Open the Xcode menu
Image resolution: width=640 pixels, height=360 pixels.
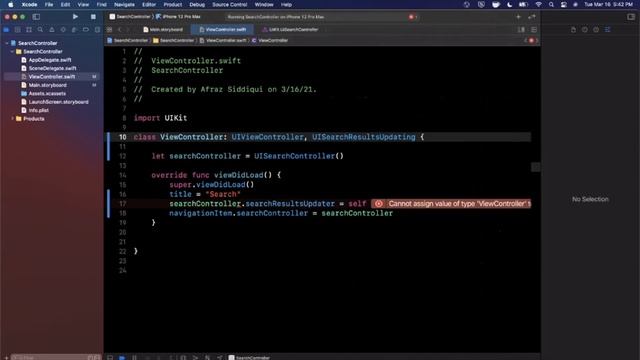coord(29,4)
